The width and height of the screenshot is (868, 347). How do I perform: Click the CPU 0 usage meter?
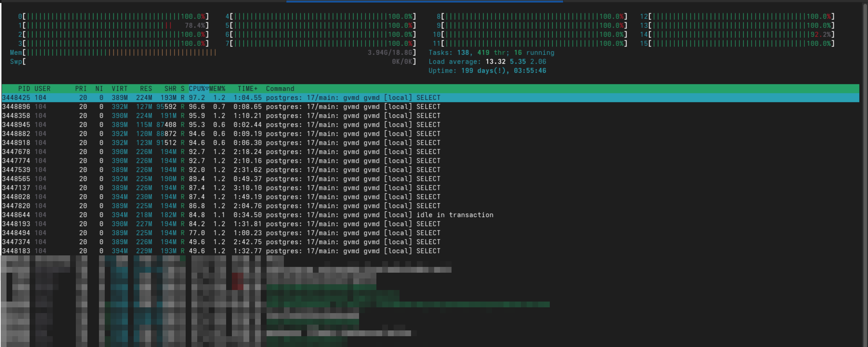[x=113, y=17]
